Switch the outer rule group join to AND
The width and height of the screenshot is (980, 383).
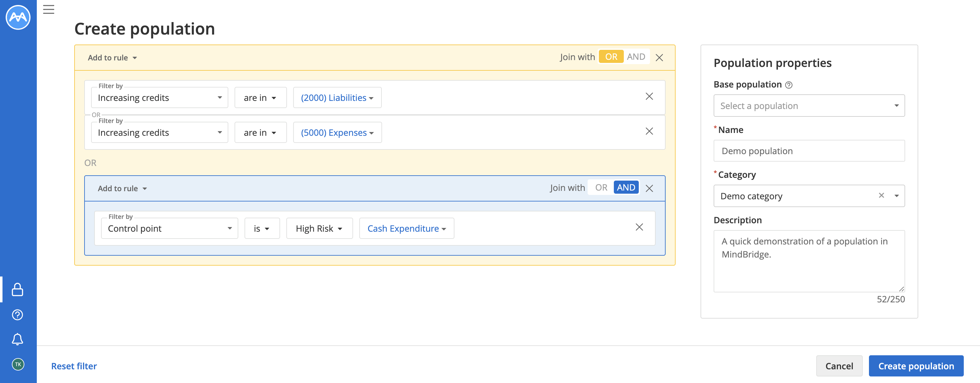(637, 57)
